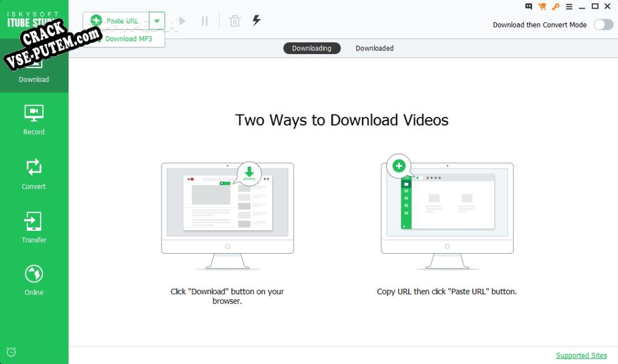Open the Supported Sites link
Image resolution: width=618 pixels, height=364 pixels.
click(581, 355)
